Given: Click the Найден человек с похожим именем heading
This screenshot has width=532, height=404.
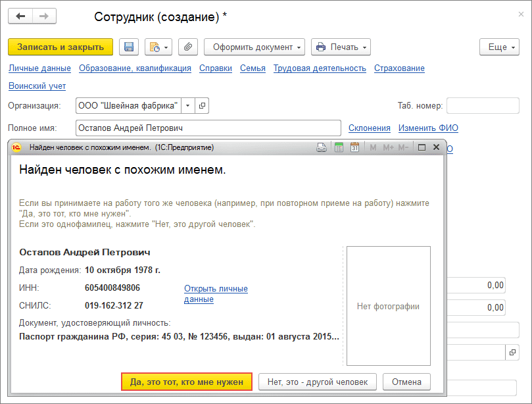Looking at the screenshot, I should click(122, 169).
